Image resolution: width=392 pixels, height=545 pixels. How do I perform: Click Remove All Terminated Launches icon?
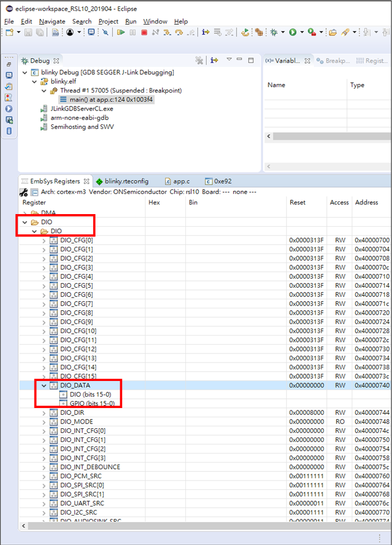[x=199, y=60]
